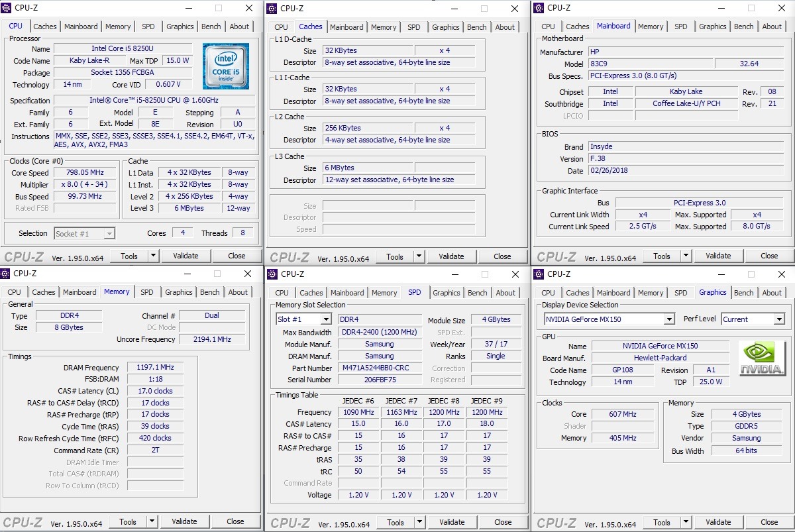Viewport: 795px width, 532px height.
Task: Click Tools button in Mainboard window
Action: tap(662, 256)
